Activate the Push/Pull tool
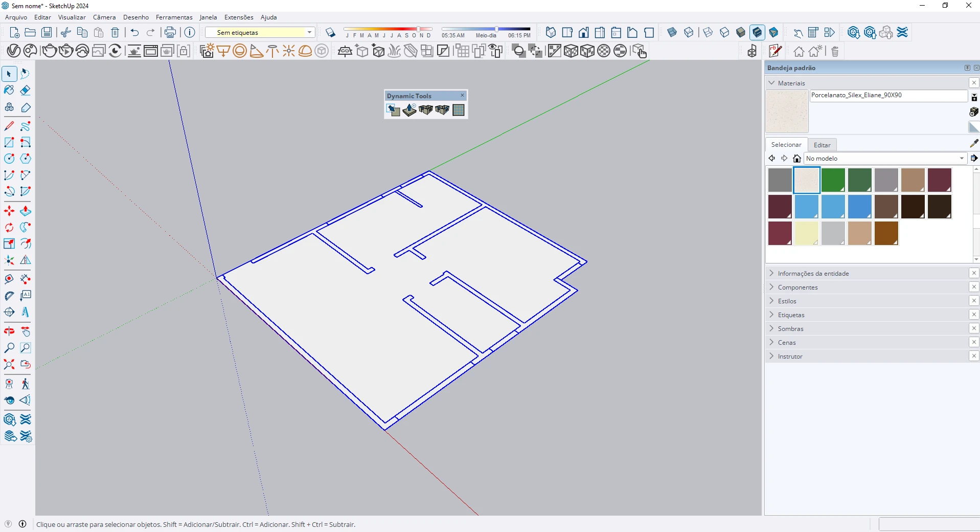 (x=26, y=211)
